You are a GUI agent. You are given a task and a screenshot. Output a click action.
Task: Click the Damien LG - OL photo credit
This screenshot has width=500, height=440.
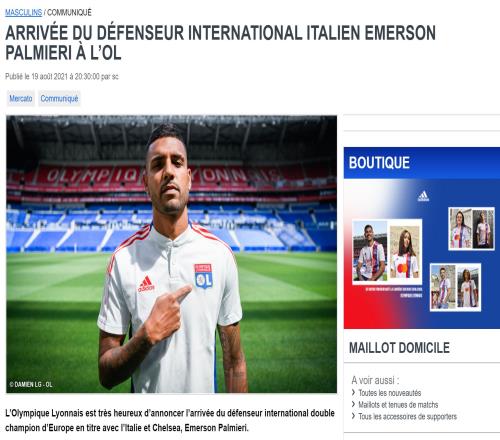[x=31, y=384]
